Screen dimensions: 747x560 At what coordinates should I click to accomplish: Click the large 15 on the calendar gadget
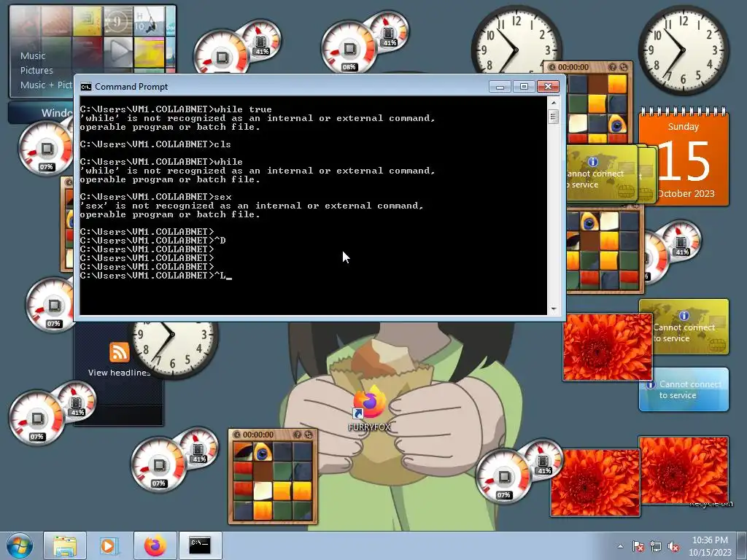click(x=684, y=161)
